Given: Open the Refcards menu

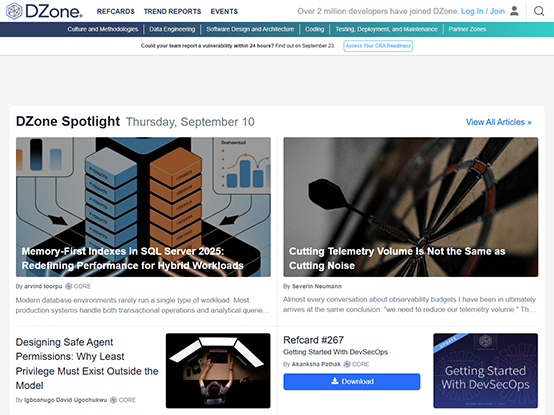Looking at the screenshot, I should (116, 11).
